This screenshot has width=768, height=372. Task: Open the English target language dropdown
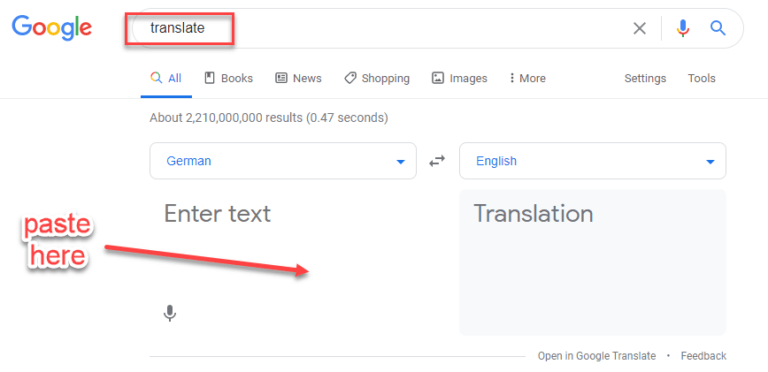593,161
